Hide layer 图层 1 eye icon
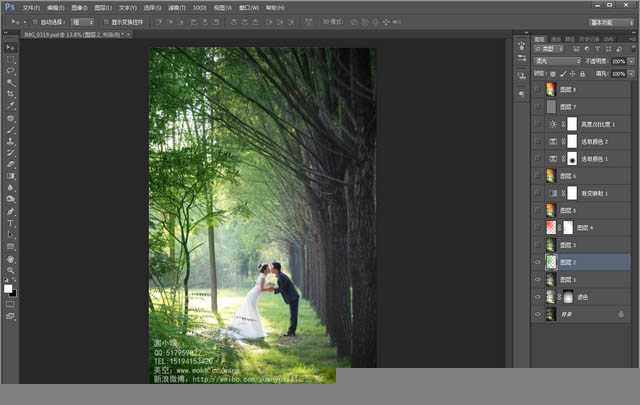Image resolution: width=640 pixels, height=405 pixels. tap(538, 280)
